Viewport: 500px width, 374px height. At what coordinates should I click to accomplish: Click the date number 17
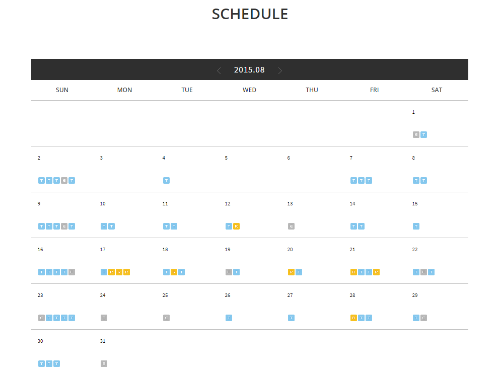pyautogui.click(x=103, y=249)
